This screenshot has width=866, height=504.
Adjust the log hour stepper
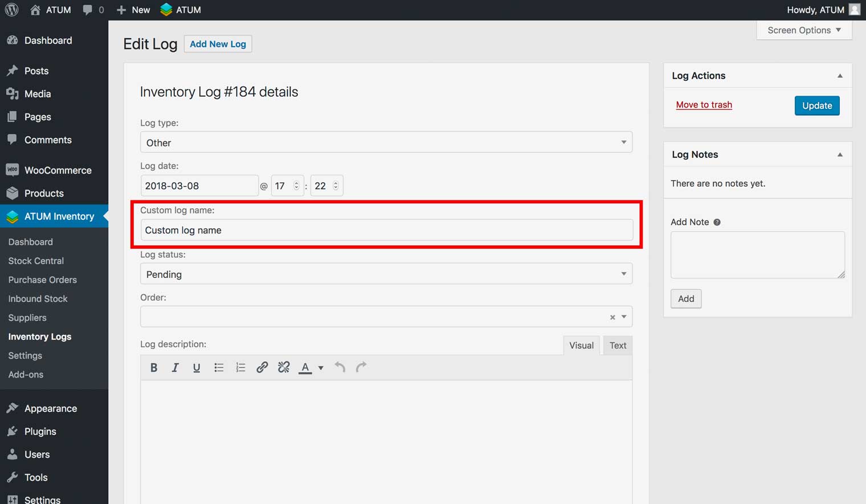[296, 186]
